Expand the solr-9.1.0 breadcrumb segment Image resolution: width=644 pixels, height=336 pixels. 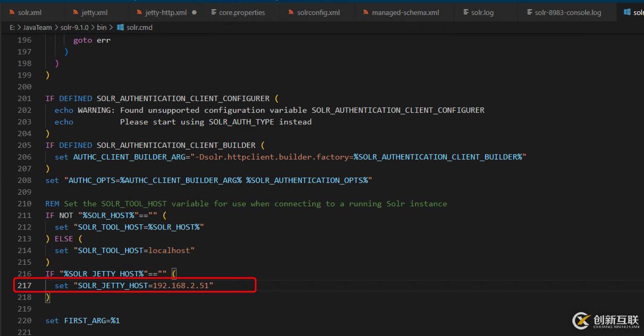coord(74,27)
